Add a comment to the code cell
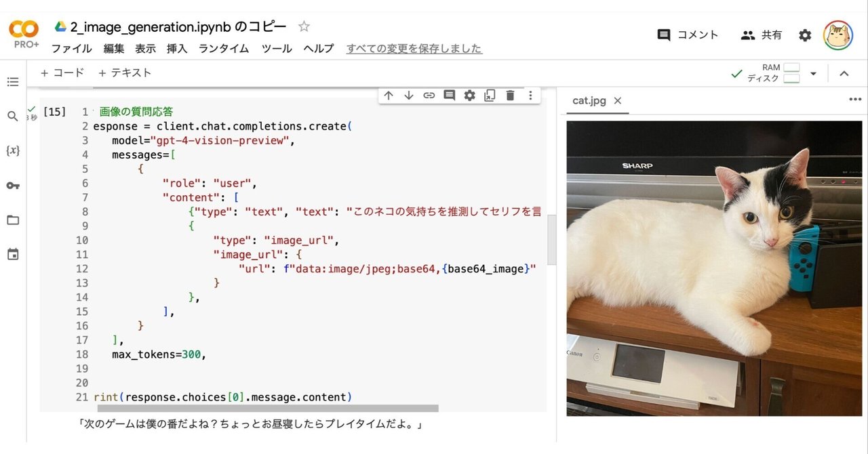Viewport: 868px width, 454px height. click(x=449, y=96)
